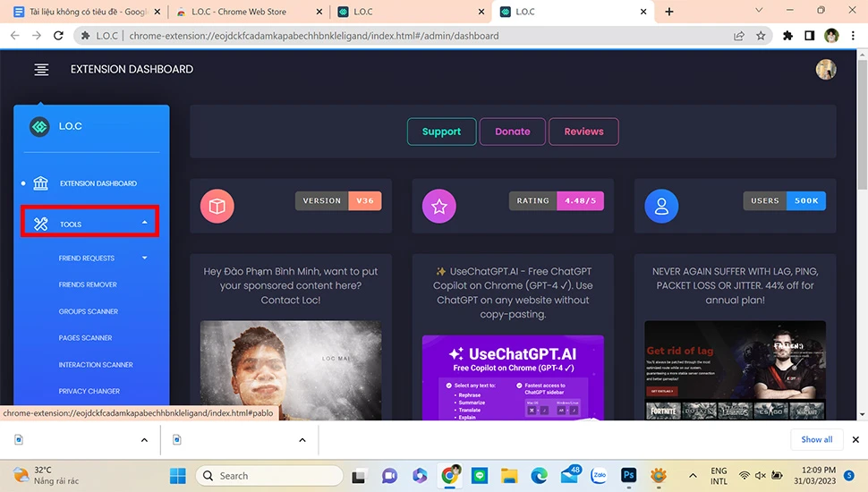Switch to Google Docs untitled tab
Screen dimensions: 868x492
(x=87, y=12)
